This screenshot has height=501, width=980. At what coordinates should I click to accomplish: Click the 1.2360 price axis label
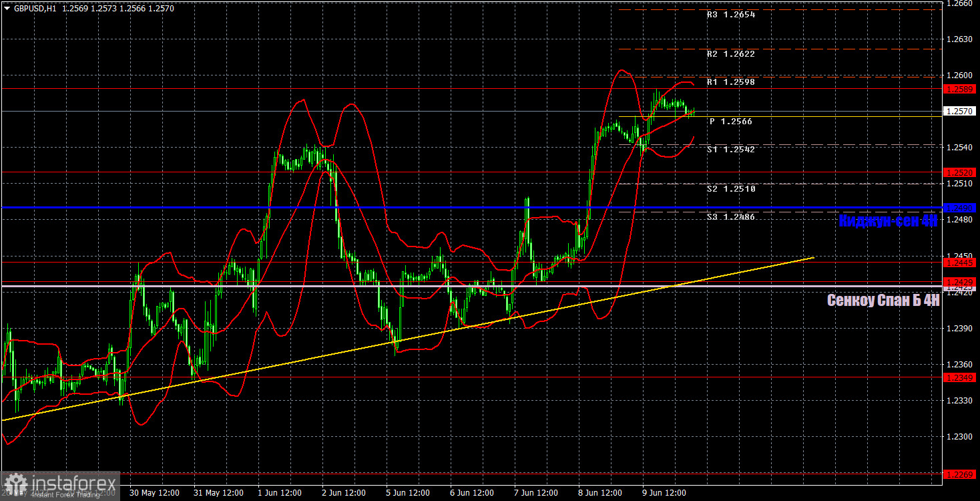coord(961,364)
